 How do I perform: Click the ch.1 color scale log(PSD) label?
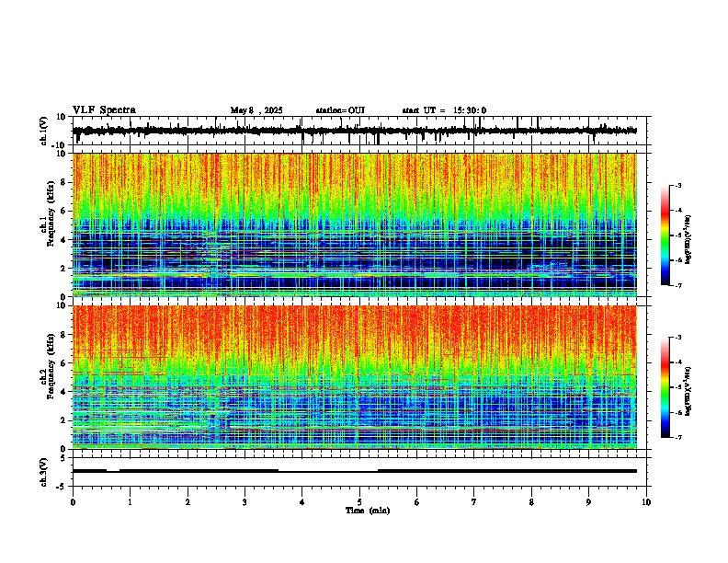688,240
